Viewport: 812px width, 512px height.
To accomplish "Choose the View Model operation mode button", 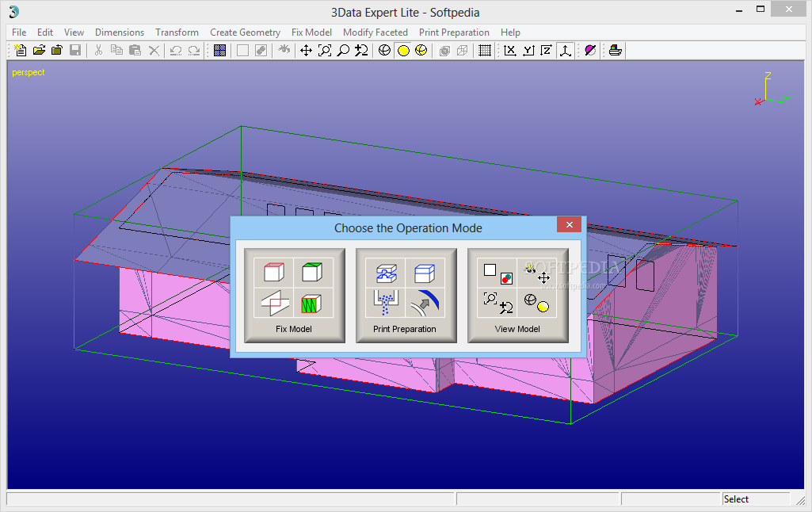I will 518,296.
